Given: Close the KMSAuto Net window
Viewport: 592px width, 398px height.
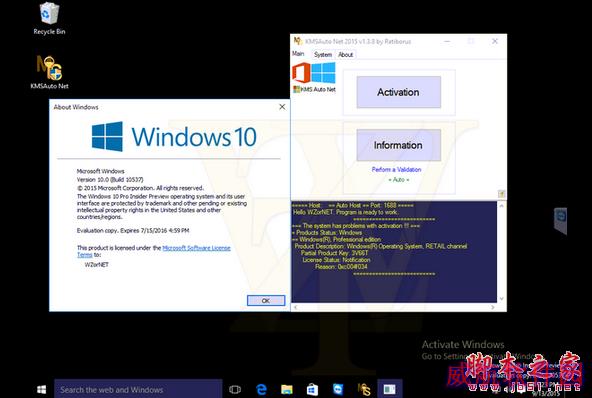Looking at the screenshot, I should click(495, 41).
